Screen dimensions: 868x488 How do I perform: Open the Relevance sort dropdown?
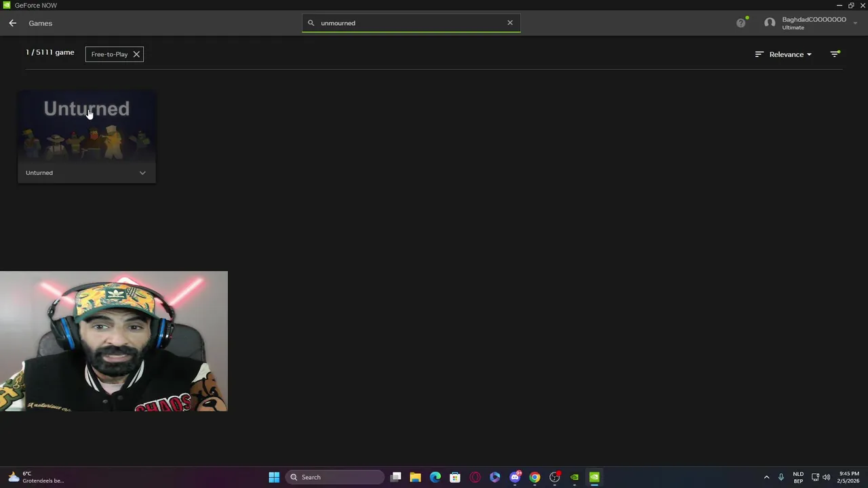pyautogui.click(x=790, y=54)
